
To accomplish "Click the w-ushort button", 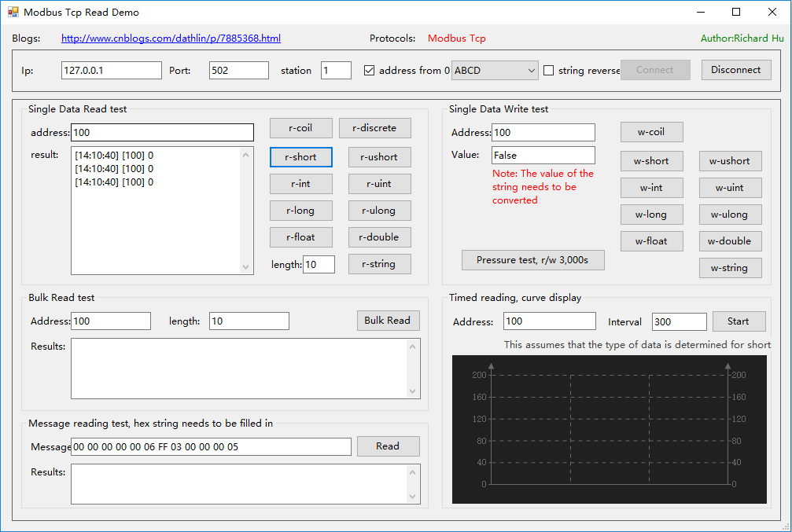I will [x=731, y=161].
